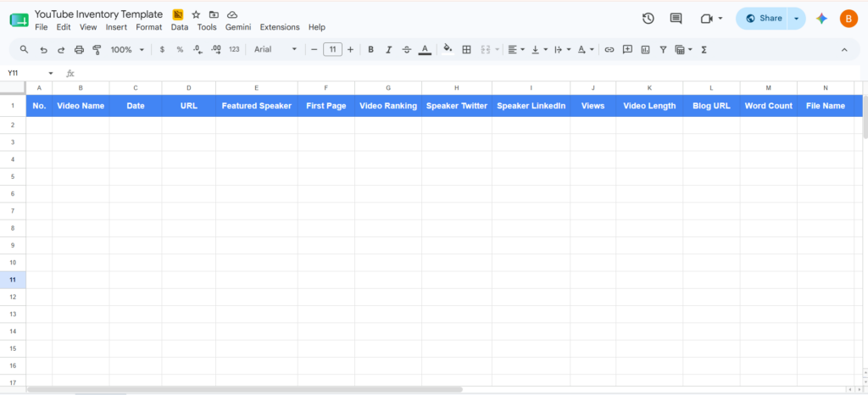
Task: Open the vertical align dropdown
Action: (x=540, y=50)
